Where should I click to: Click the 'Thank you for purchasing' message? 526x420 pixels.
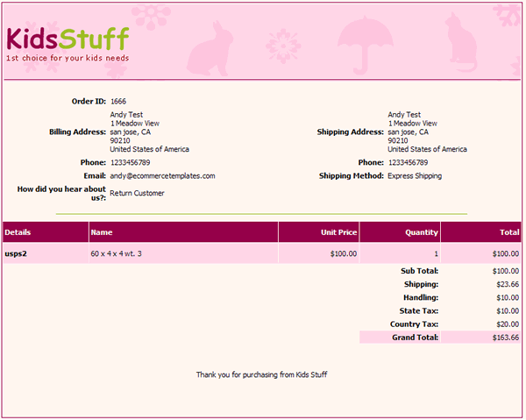(x=262, y=374)
